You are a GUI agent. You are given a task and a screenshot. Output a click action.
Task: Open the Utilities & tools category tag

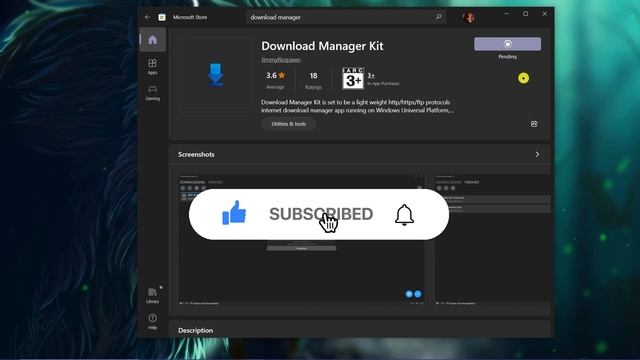(288, 124)
